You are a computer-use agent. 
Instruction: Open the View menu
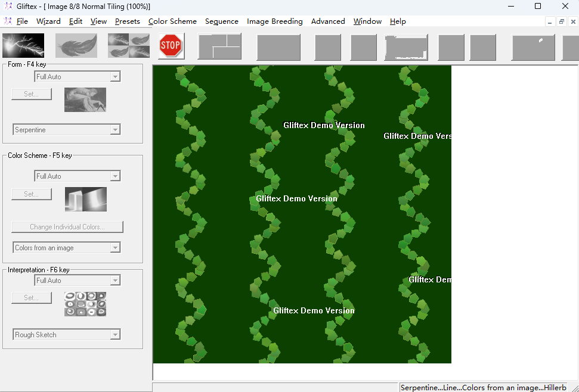pos(98,21)
